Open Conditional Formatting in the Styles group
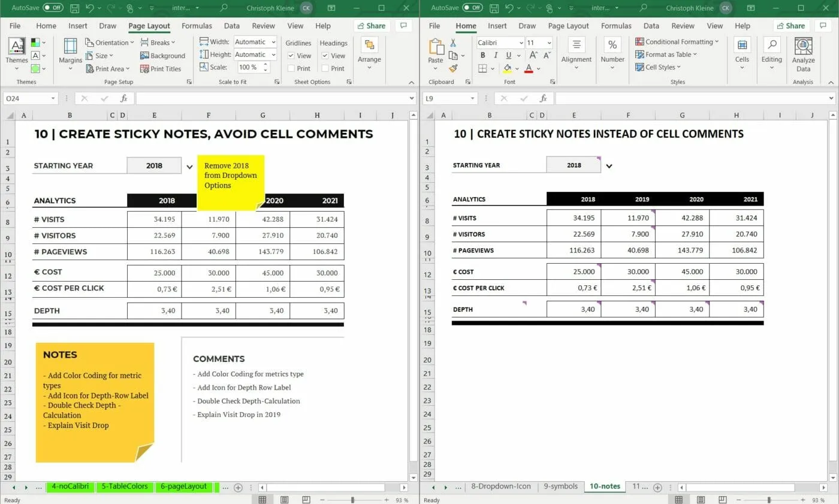839x504 pixels. 677,41
